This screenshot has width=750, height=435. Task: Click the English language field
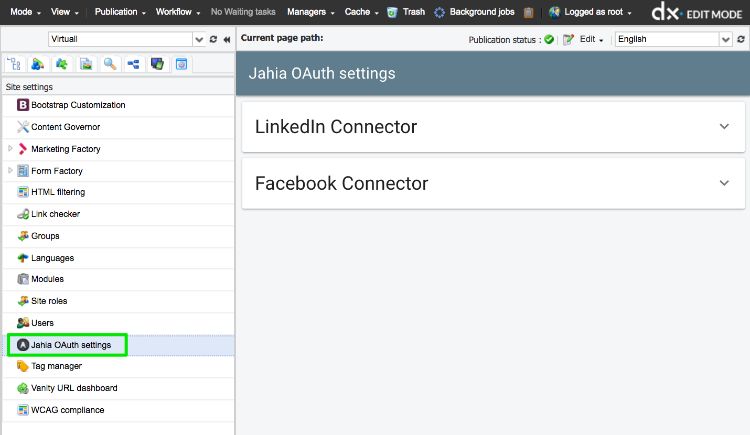click(x=667, y=39)
